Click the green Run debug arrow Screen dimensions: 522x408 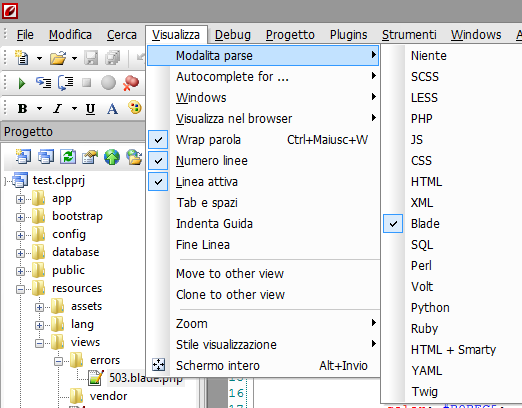[22, 83]
